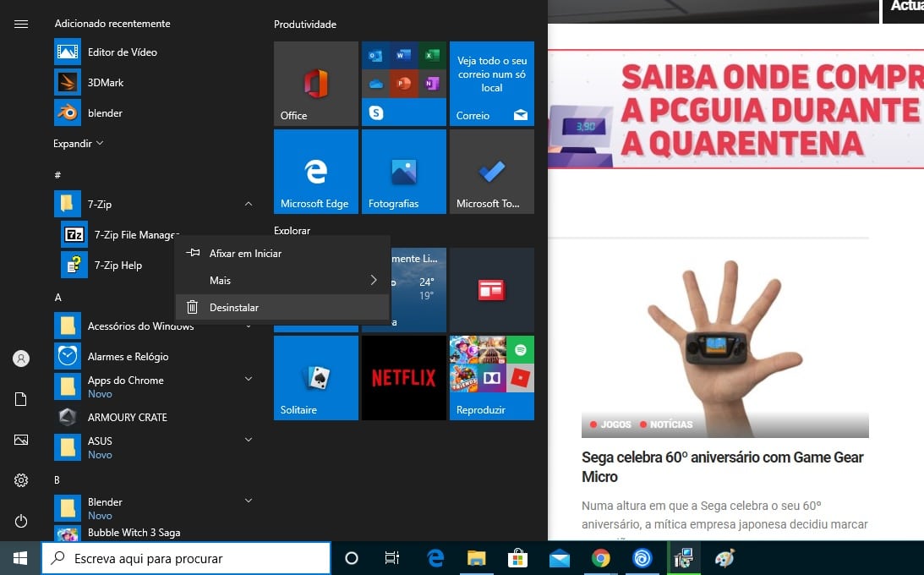Viewport: 924px width, 575px height.
Task: Open Editor de Vídeo app
Action: pyautogui.click(x=153, y=52)
